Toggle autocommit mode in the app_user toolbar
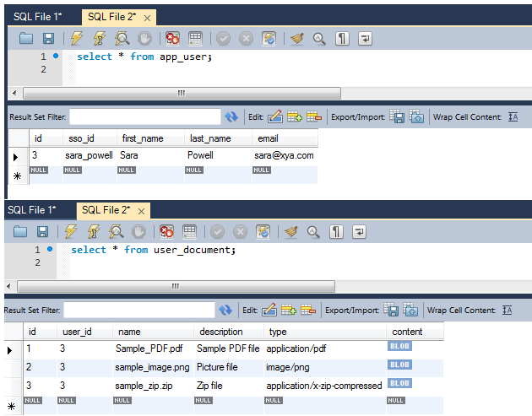The image size is (532, 416). (269, 39)
